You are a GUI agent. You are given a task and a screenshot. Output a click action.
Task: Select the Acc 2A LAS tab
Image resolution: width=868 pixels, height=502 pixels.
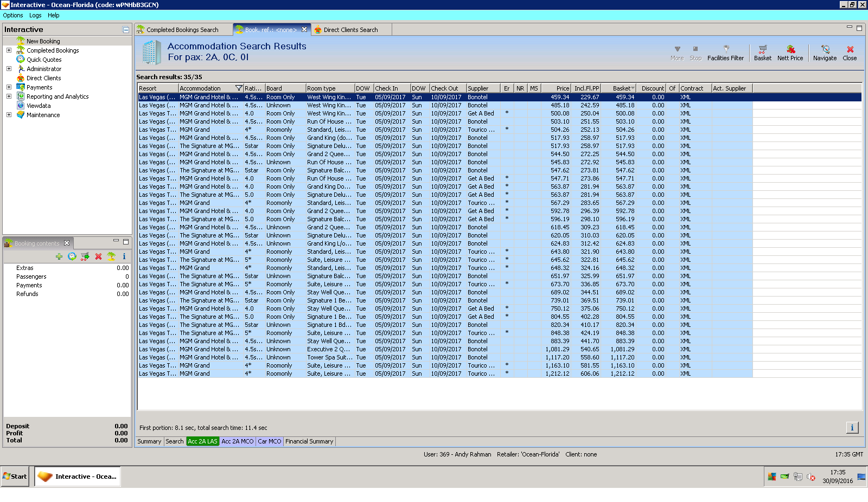203,441
